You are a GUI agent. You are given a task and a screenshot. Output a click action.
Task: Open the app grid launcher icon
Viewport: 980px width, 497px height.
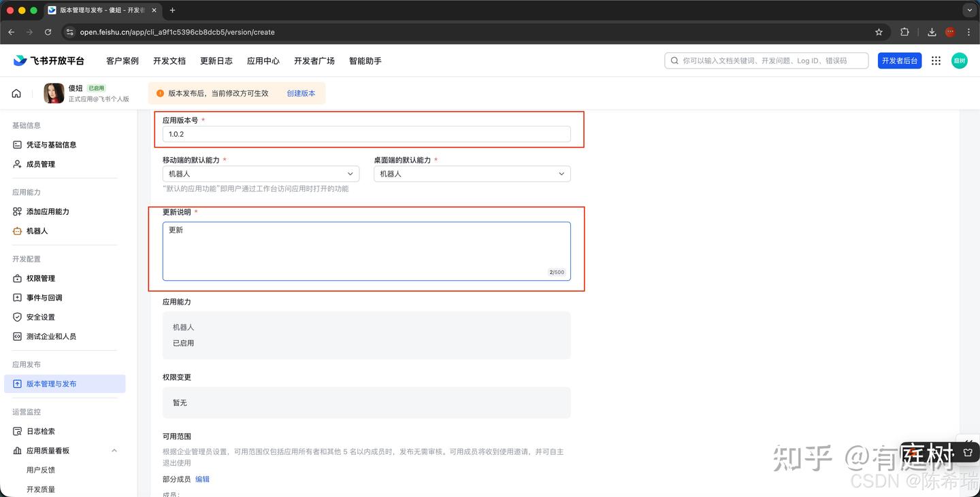click(x=936, y=61)
